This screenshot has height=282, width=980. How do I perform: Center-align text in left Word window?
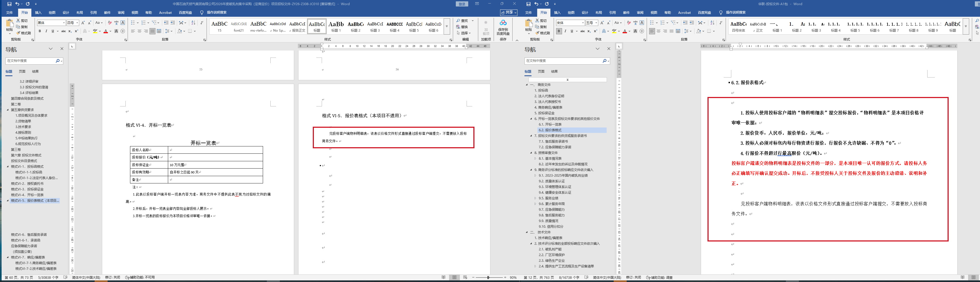[x=139, y=31]
